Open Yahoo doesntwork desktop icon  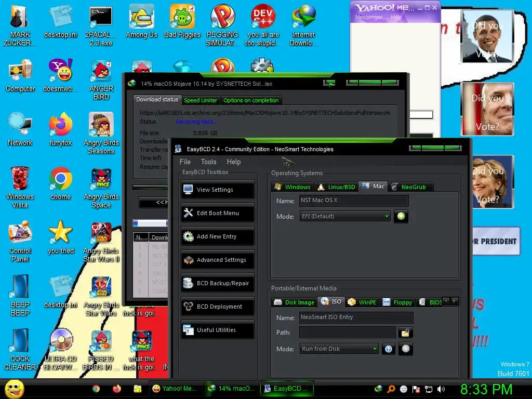60,75
